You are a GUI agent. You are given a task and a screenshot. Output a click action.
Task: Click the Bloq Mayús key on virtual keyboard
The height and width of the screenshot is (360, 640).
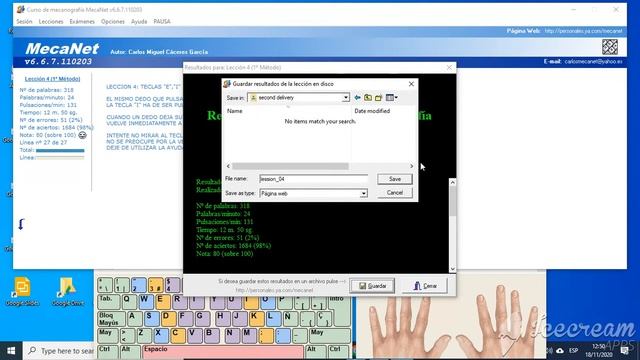[x=111, y=319]
